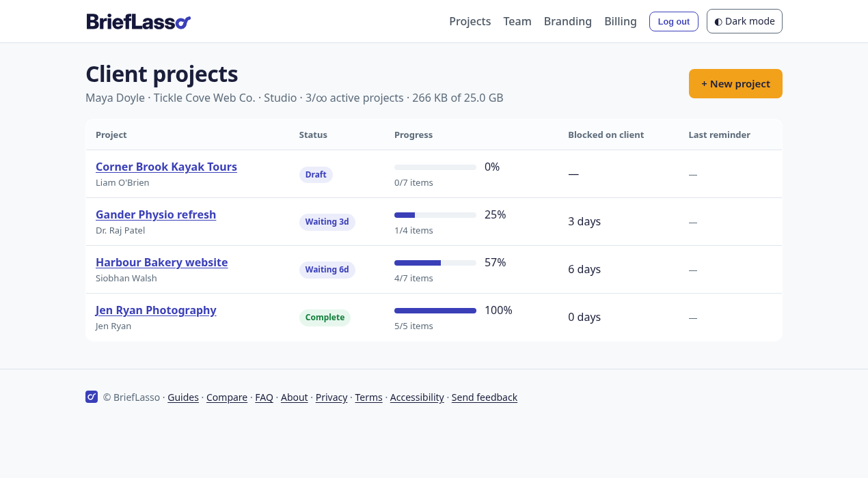Click the 100% progress bar for Jen Ryan
Image resolution: width=868 pixels, height=478 pixels.
[x=435, y=311]
